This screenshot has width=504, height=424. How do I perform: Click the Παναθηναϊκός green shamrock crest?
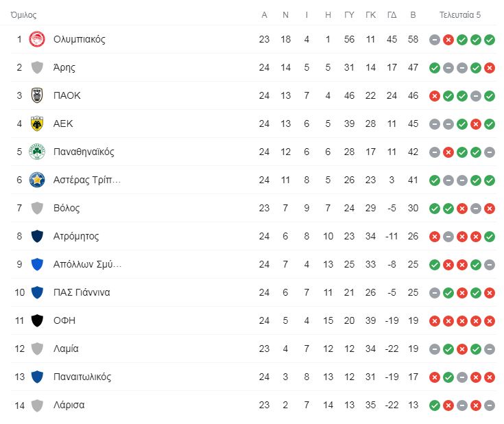pos(37,152)
